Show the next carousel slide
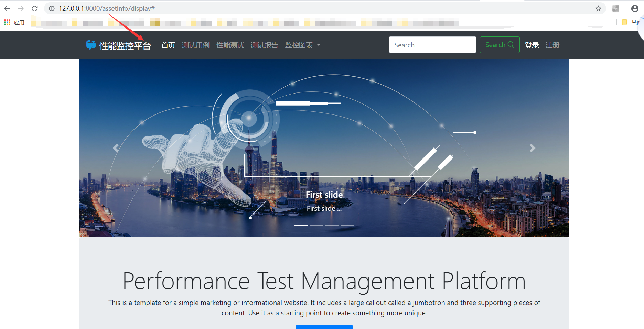This screenshot has width=644, height=329. pos(533,148)
